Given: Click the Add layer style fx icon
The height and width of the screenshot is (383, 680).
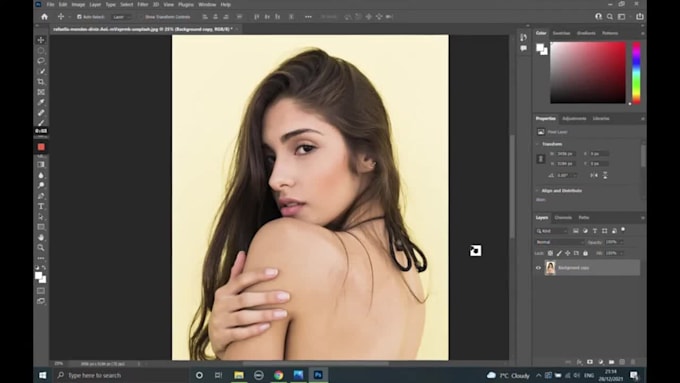Looking at the screenshot, I should click(579, 362).
